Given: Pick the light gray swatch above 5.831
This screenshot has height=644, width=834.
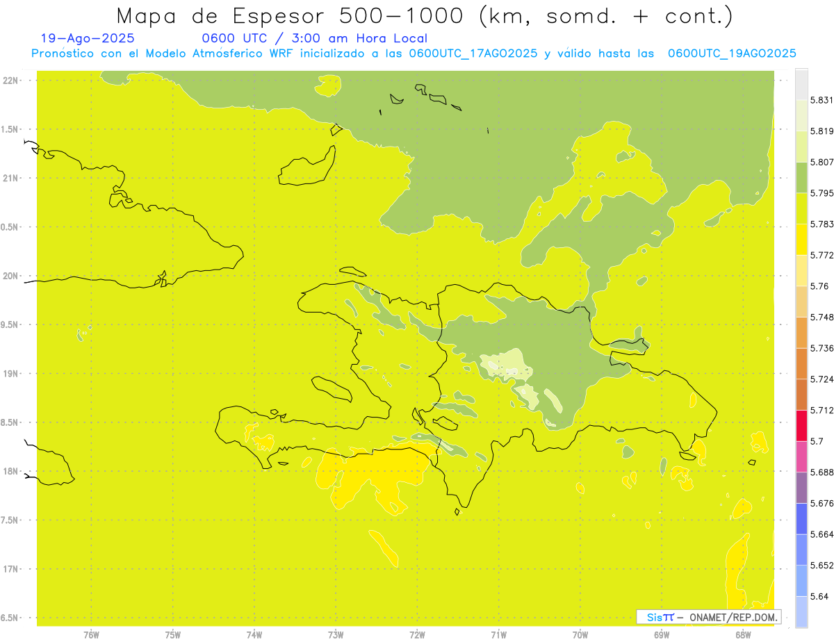Looking at the screenshot, I should point(801,84).
